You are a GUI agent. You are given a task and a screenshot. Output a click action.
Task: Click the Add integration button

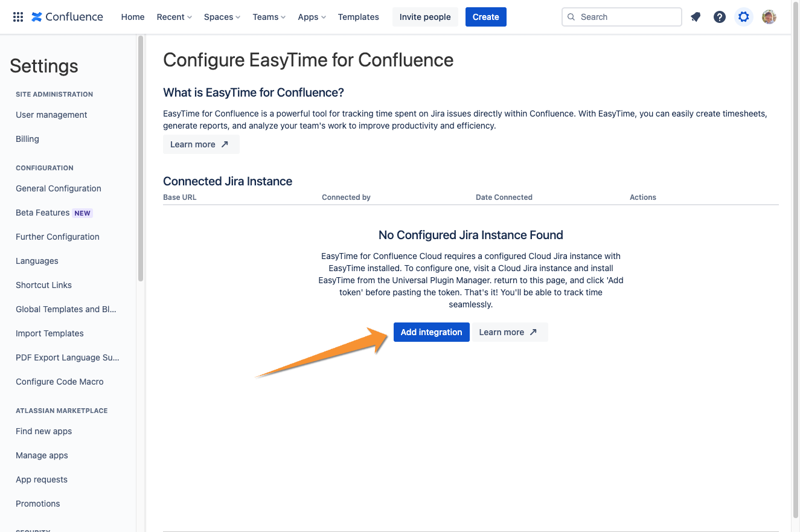click(432, 332)
